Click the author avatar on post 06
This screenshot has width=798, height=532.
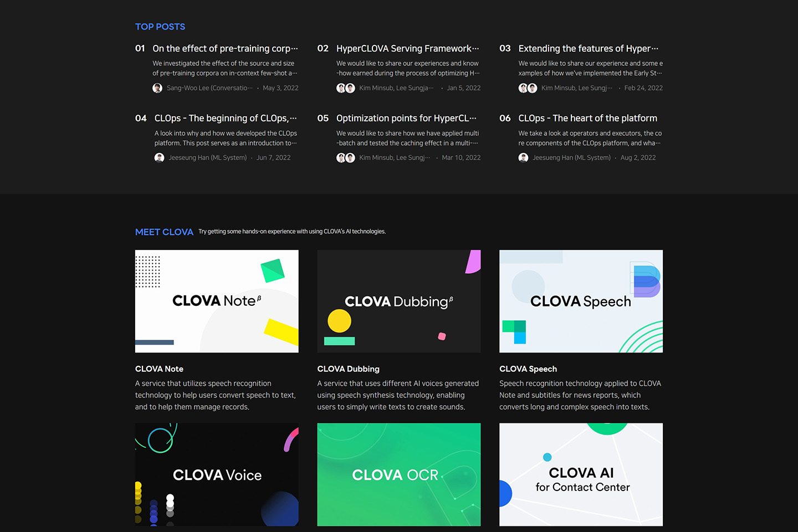point(523,158)
